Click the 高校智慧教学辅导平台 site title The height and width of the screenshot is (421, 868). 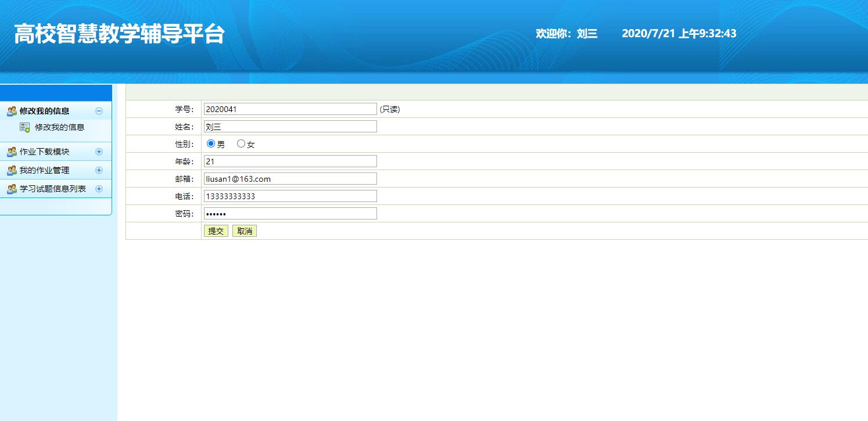119,34
